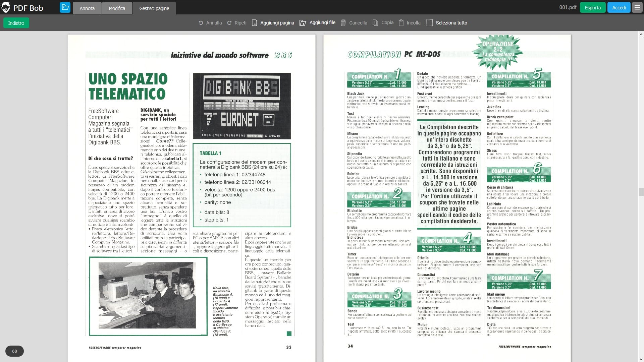
Task: Click the Incolla clipboard icon
Action: pos(401,23)
